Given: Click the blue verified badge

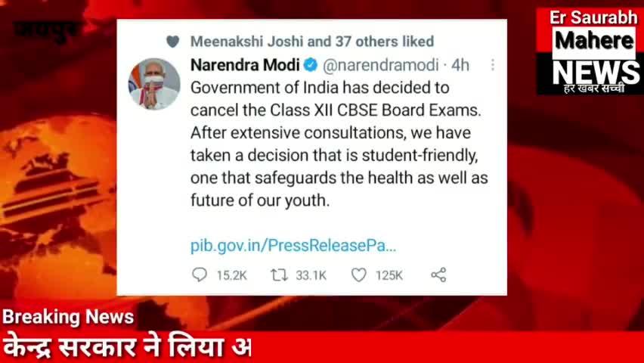Looking at the screenshot, I should tap(311, 64).
